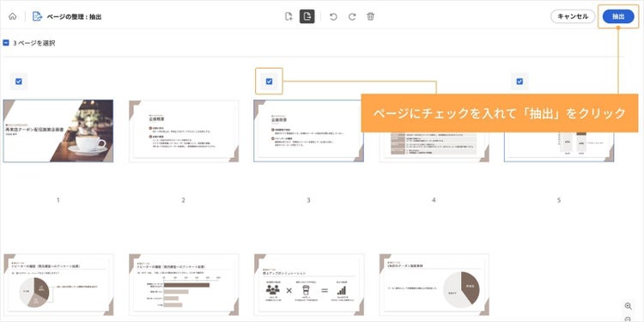Screen dimensions: 644x322
Task: Select the large pie chart page thumbnail
Action: (434, 285)
